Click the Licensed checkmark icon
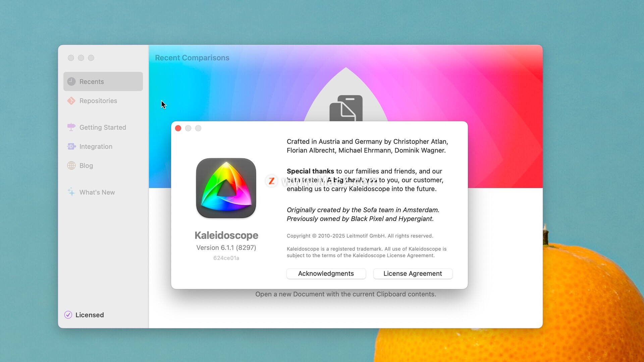Screen dimensions: 644x362 pyautogui.click(x=68, y=315)
